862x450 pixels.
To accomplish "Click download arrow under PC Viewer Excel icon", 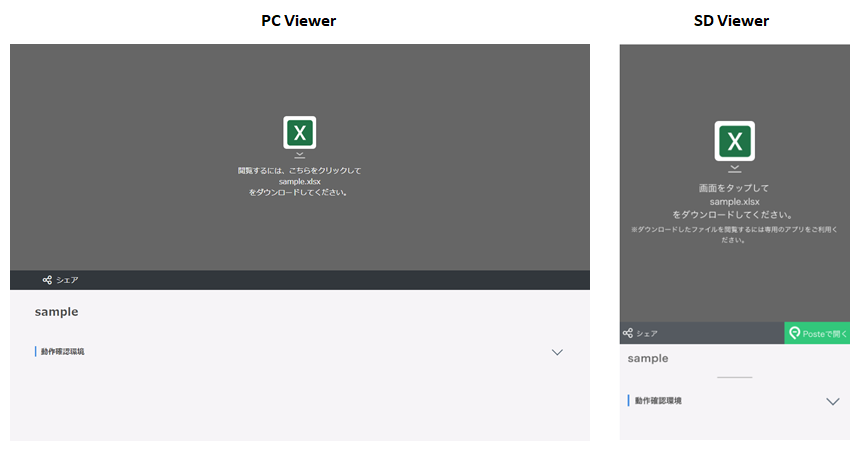I will coord(300,155).
